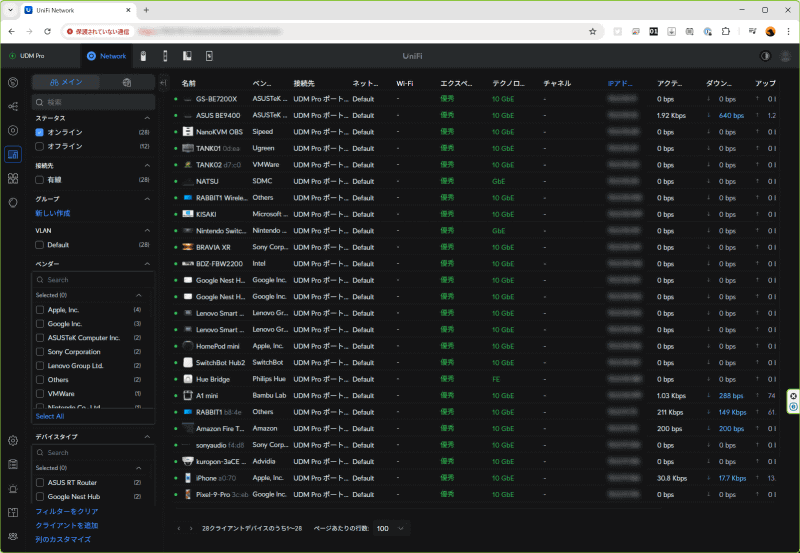This screenshot has width=800, height=553.
Task: Focus the 検索 search field
Action: [x=93, y=102]
